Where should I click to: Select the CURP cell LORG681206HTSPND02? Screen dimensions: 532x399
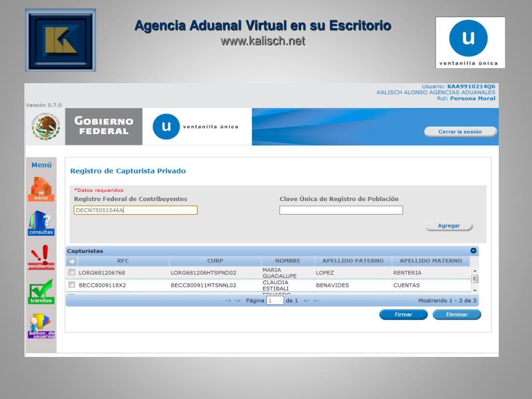coord(203,273)
